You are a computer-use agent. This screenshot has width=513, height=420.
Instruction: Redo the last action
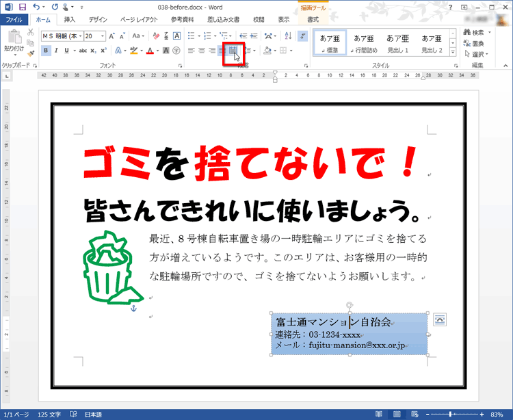pyautogui.click(x=55, y=7)
